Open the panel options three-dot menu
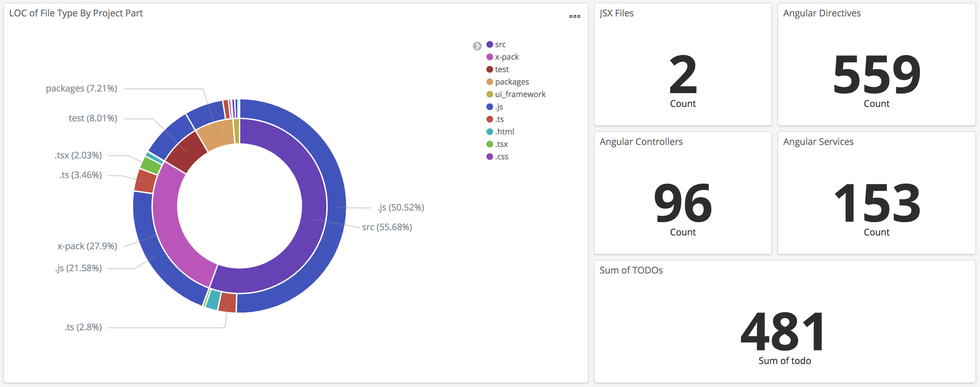Image resolution: width=980 pixels, height=387 pixels. [x=575, y=16]
